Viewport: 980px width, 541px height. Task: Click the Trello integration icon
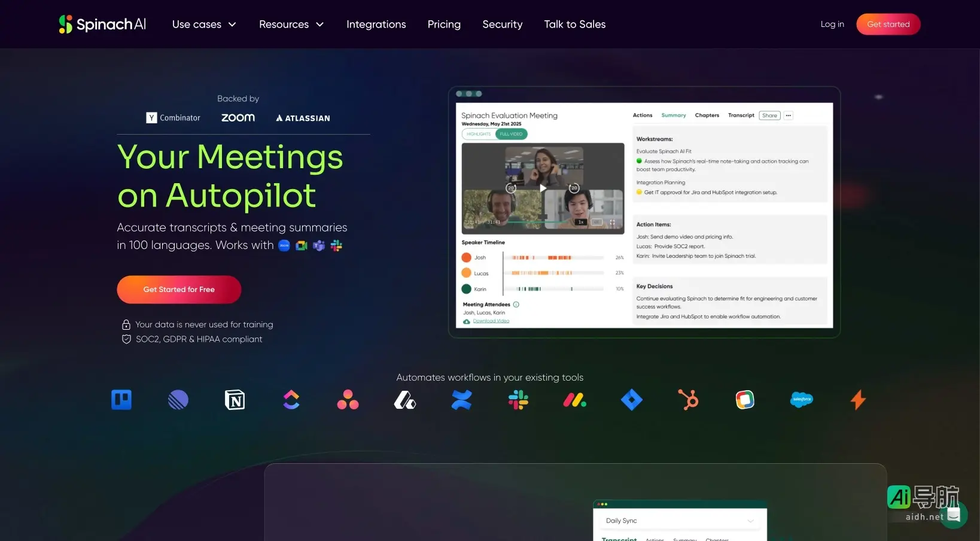[x=121, y=400]
